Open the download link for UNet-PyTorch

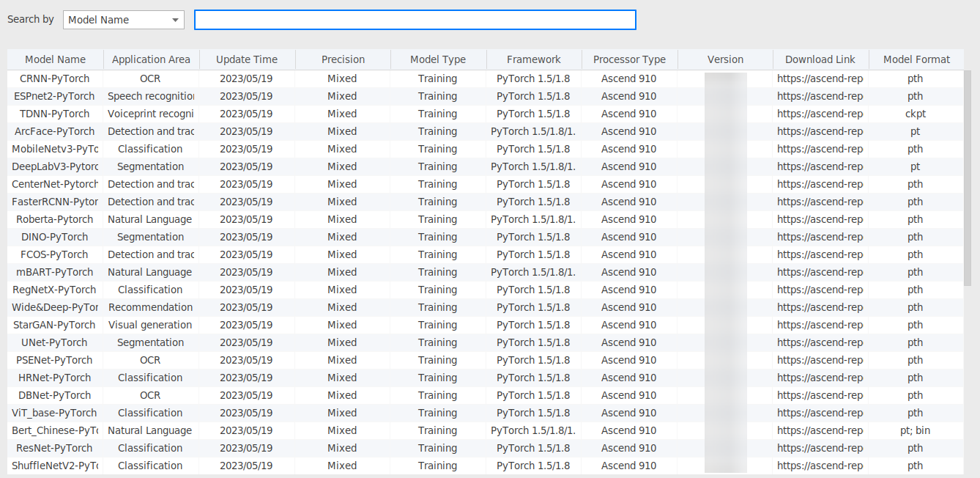click(x=820, y=342)
